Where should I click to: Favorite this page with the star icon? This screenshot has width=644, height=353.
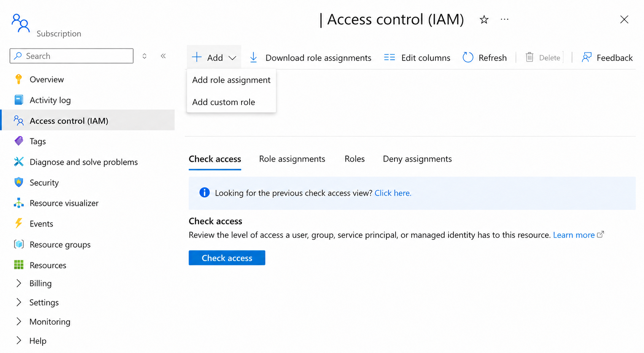[x=484, y=19]
